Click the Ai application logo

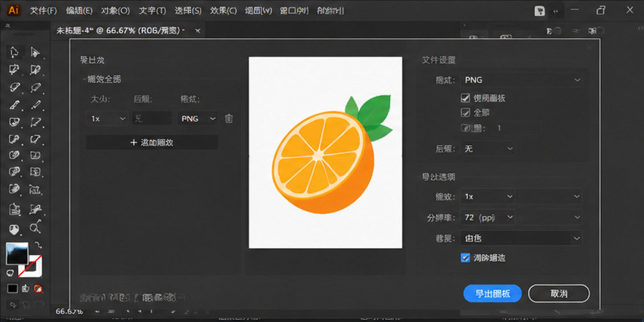coord(14,10)
